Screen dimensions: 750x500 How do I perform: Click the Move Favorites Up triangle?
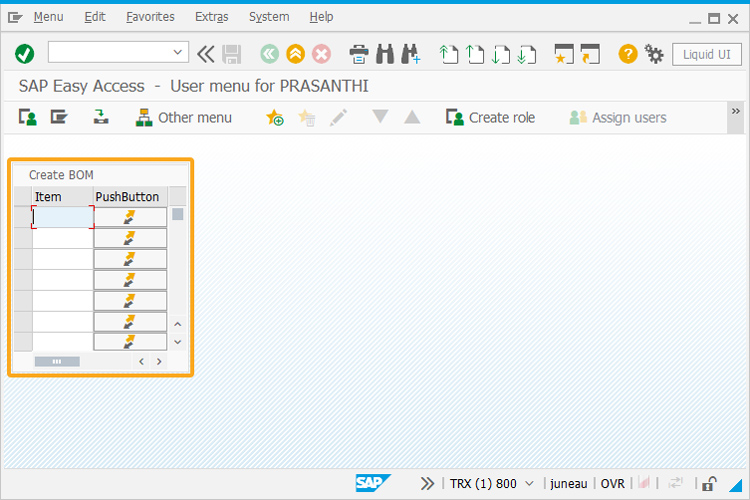click(x=412, y=117)
